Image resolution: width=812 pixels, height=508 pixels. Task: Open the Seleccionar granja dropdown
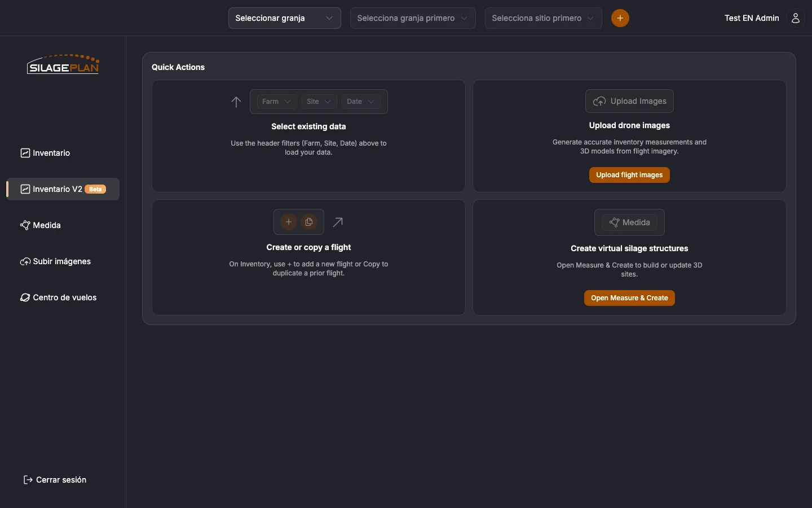[x=285, y=18]
